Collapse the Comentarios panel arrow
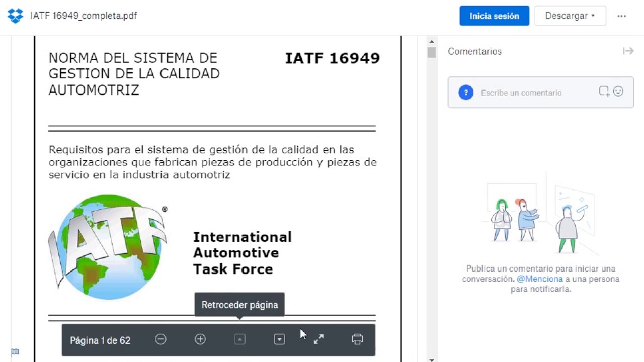644x362 pixels. coord(628,51)
